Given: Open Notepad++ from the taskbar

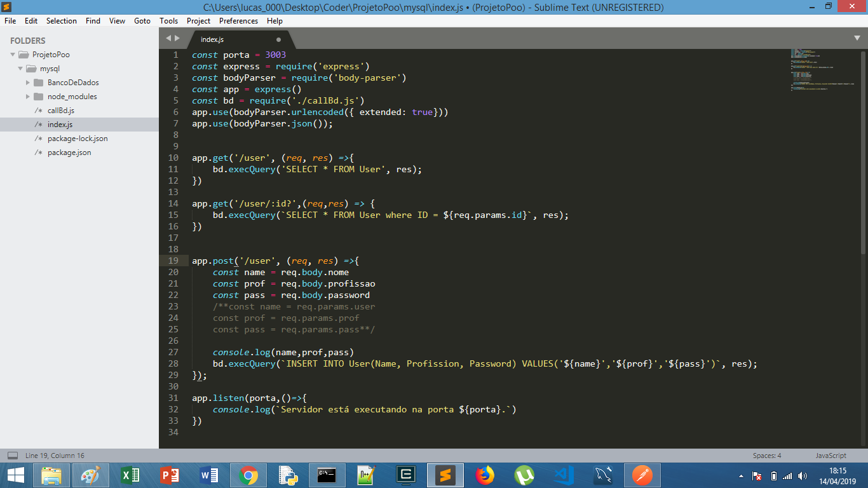Looking at the screenshot, I should (x=367, y=475).
